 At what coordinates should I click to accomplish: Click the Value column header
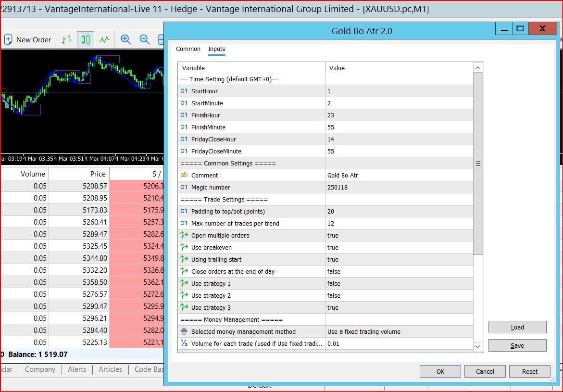[x=399, y=68]
